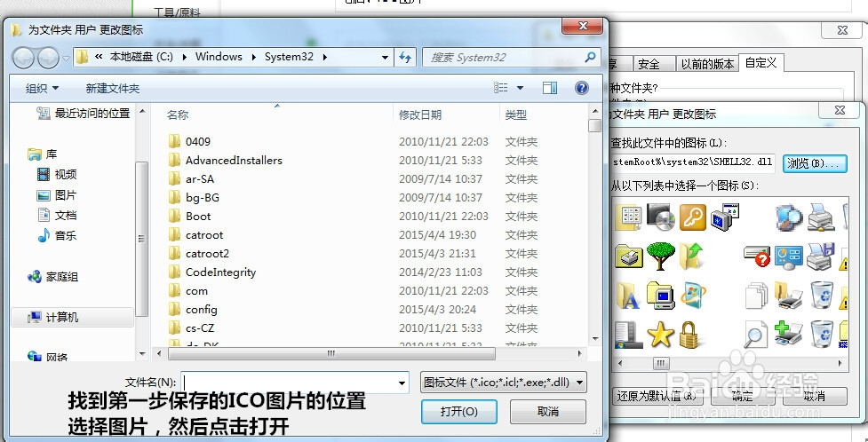868x442 pixels.
Task: Show the preview pane
Action: click(550, 87)
